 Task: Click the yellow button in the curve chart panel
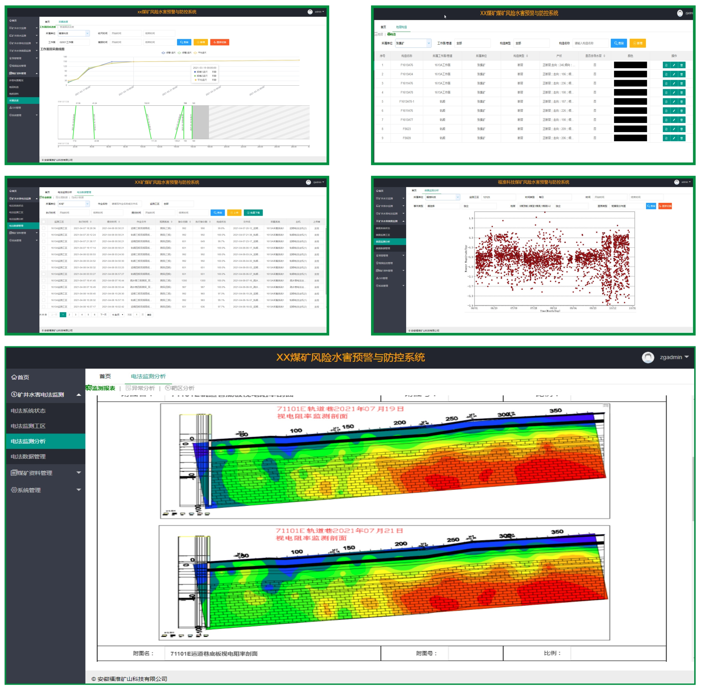pos(201,42)
